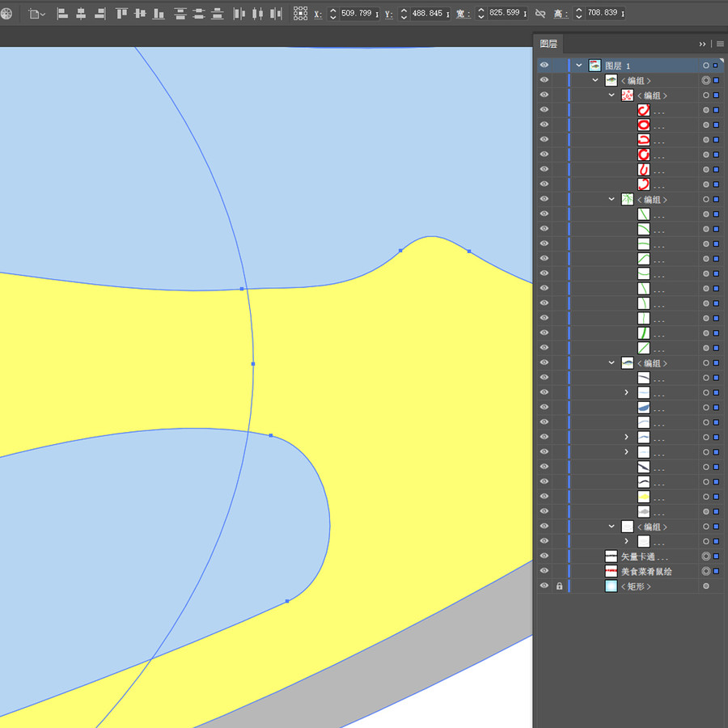The width and height of the screenshot is (728, 728).
Task: Collapse the red circles <编组> group
Action: pos(612,95)
